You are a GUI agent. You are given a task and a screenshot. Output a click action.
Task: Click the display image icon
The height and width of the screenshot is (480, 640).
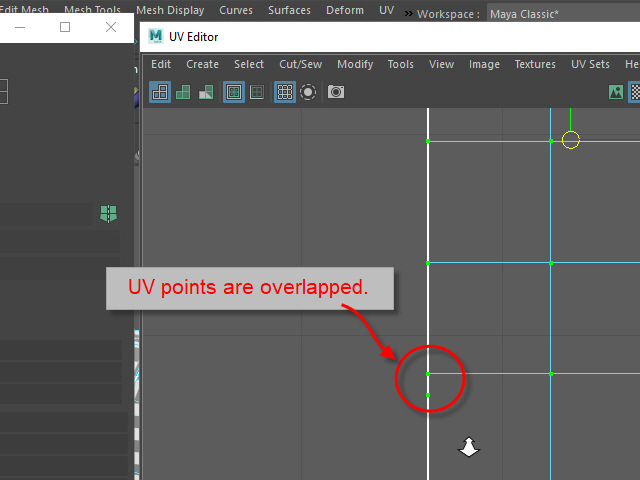(616, 92)
